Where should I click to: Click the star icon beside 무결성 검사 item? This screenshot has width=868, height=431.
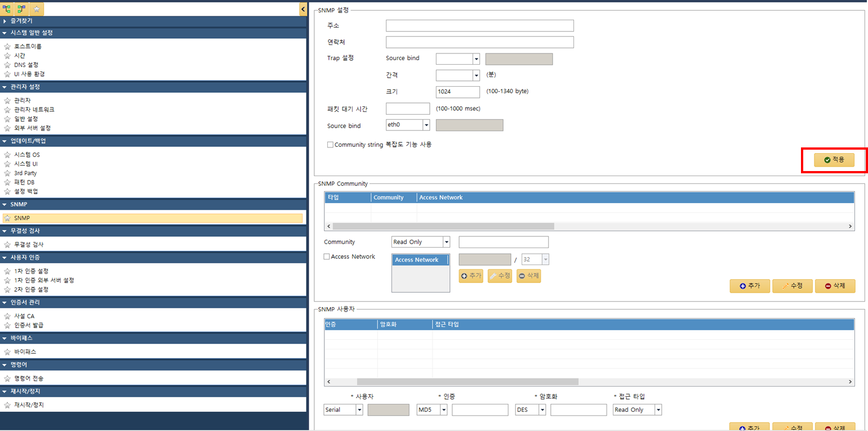coord(7,245)
